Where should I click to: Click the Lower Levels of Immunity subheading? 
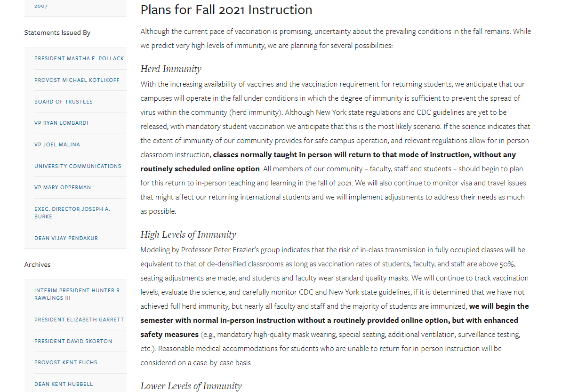click(x=191, y=386)
